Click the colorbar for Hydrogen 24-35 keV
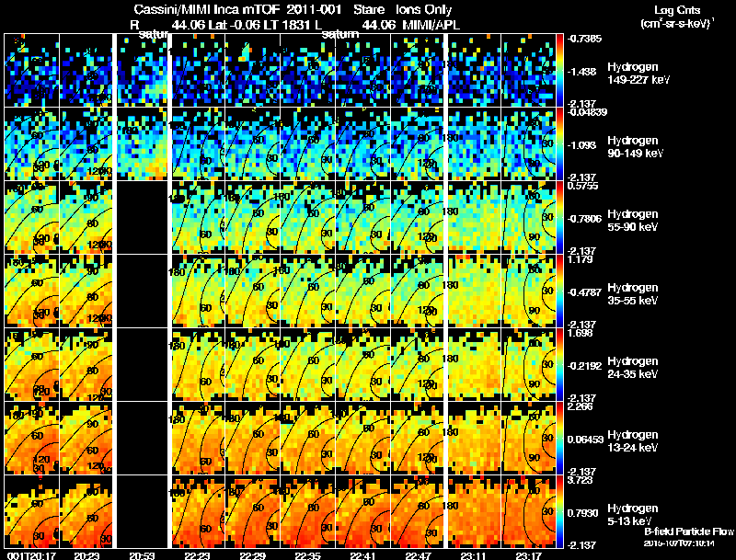Viewport: 736px width, 560px height. point(559,365)
